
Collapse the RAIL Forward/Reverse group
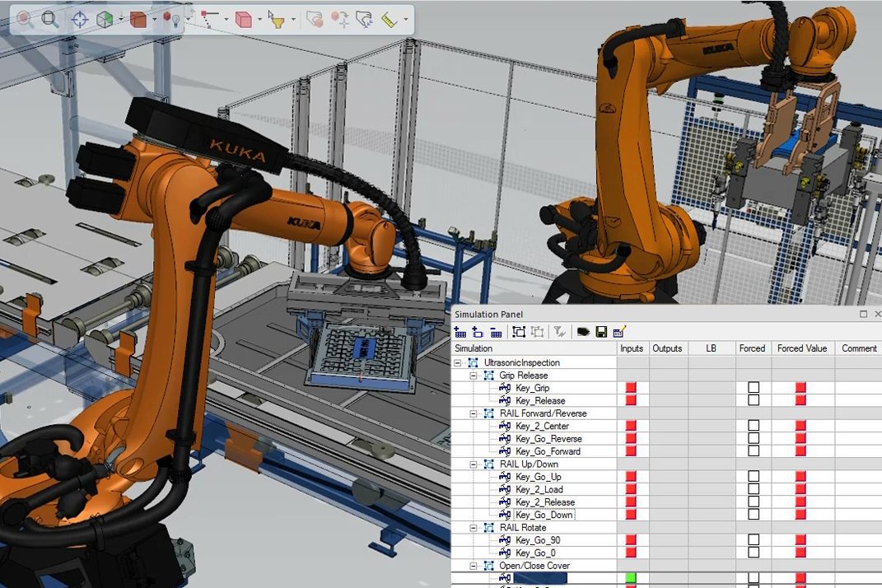pos(474,413)
